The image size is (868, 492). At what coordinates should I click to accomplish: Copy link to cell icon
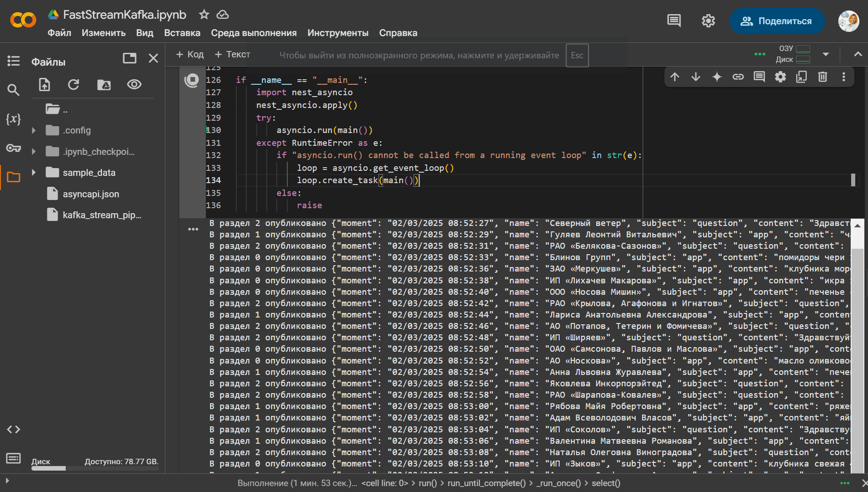[x=738, y=77]
